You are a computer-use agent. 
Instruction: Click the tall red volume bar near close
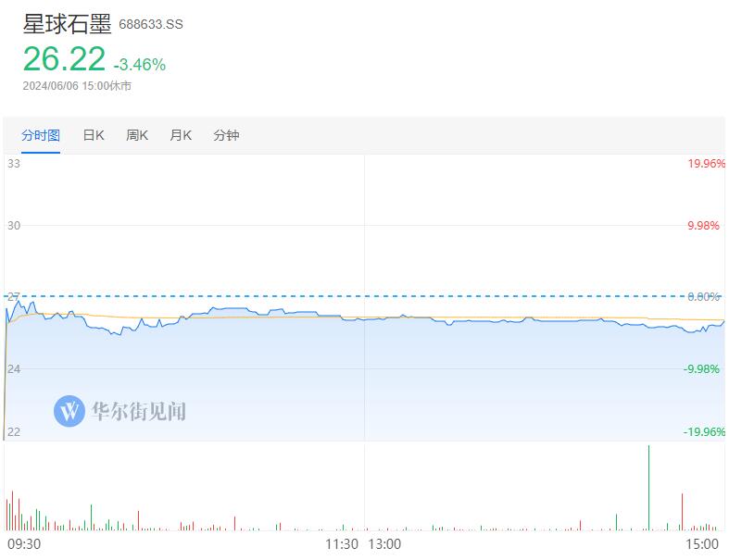[682, 512]
